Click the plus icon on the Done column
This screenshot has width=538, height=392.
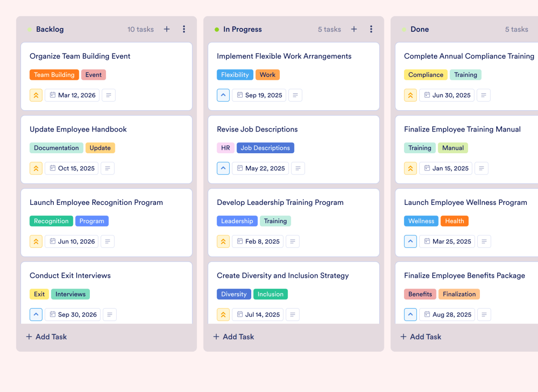pos(537,29)
